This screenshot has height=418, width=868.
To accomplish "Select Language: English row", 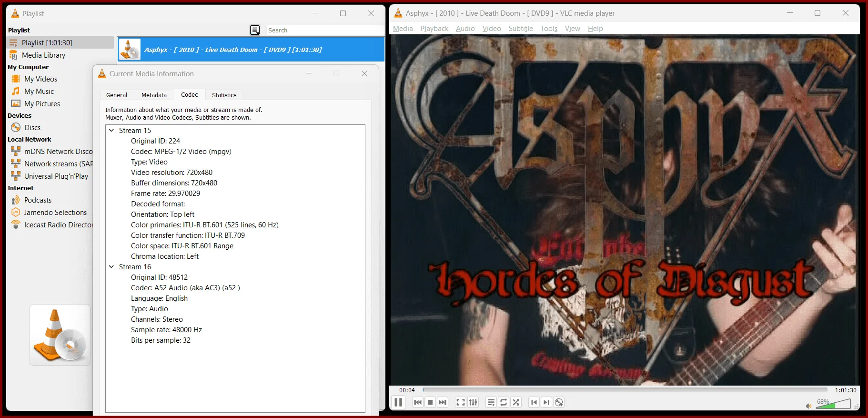I will [x=159, y=298].
